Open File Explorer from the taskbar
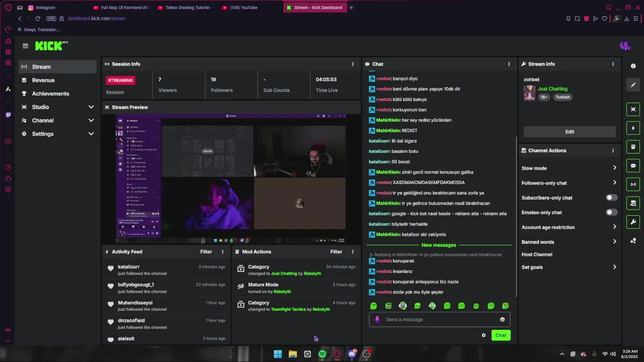 [x=292, y=354]
